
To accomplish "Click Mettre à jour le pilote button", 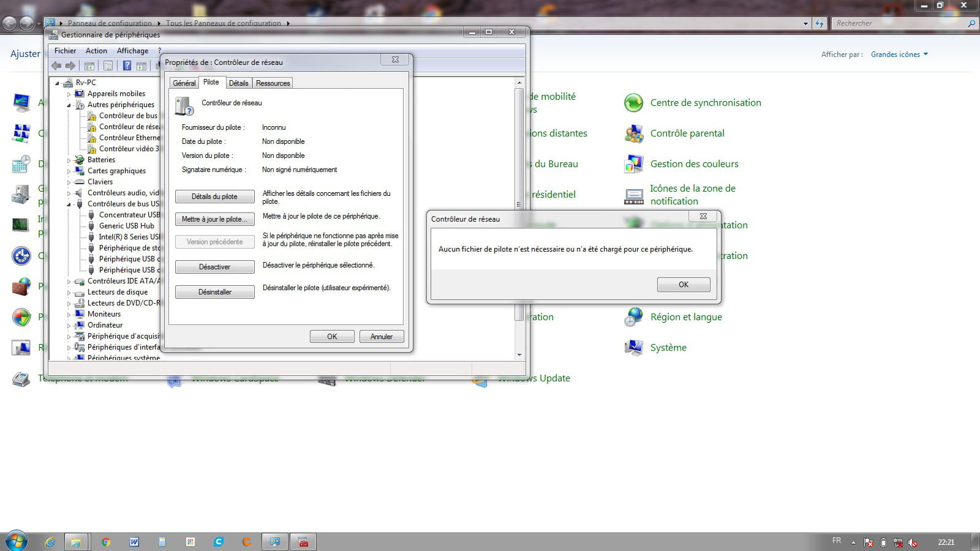I will point(214,219).
